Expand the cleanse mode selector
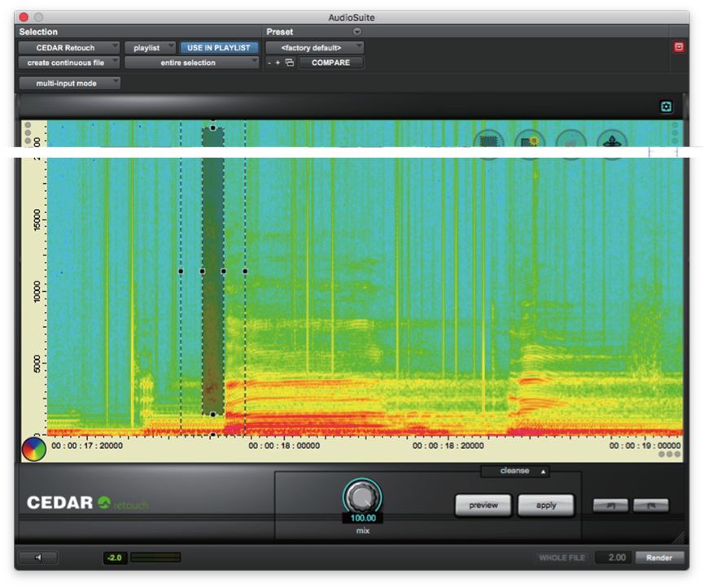The width and height of the screenshot is (704, 588). click(x=515, y=471)
